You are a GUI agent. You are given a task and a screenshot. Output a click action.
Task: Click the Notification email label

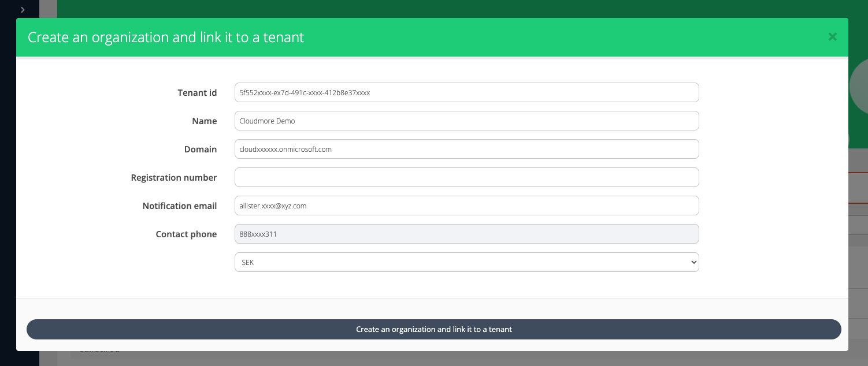tap(179, 206)
